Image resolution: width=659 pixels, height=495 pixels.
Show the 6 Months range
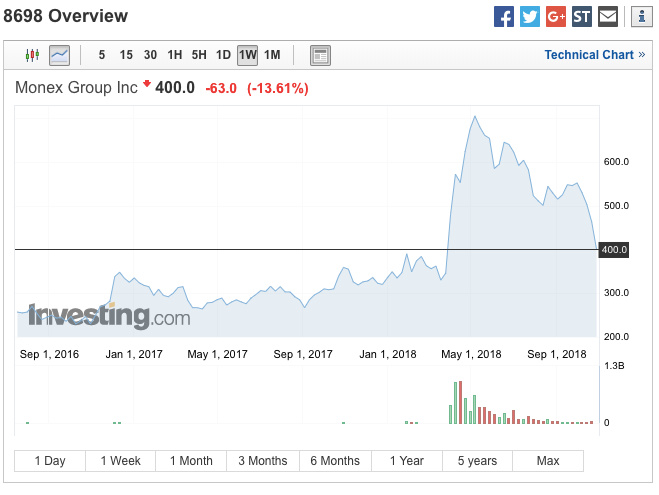tap(335, 461)
